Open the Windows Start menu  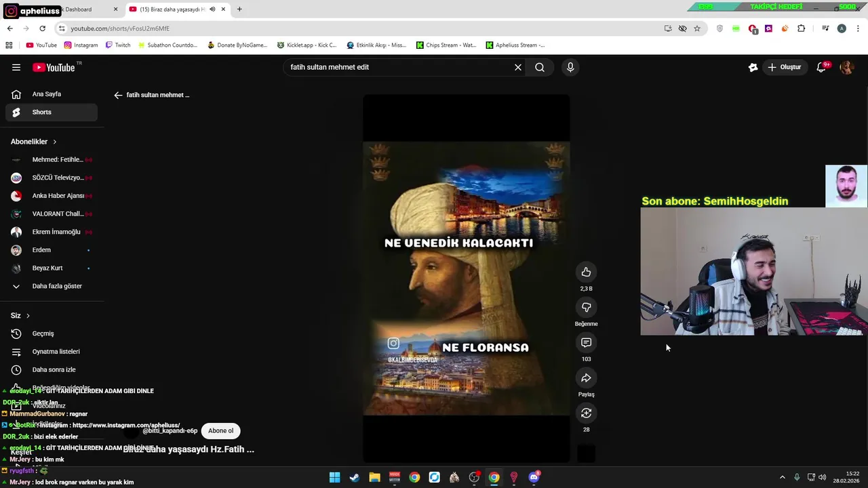(334, 477)
